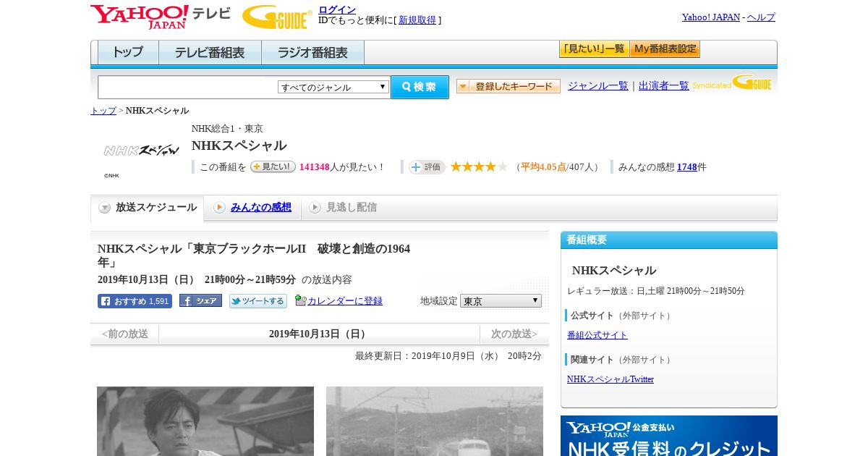Viewport: 868px width, 456px height.
Task: Click the five-star rating display
Action: [x=479, y=167]
